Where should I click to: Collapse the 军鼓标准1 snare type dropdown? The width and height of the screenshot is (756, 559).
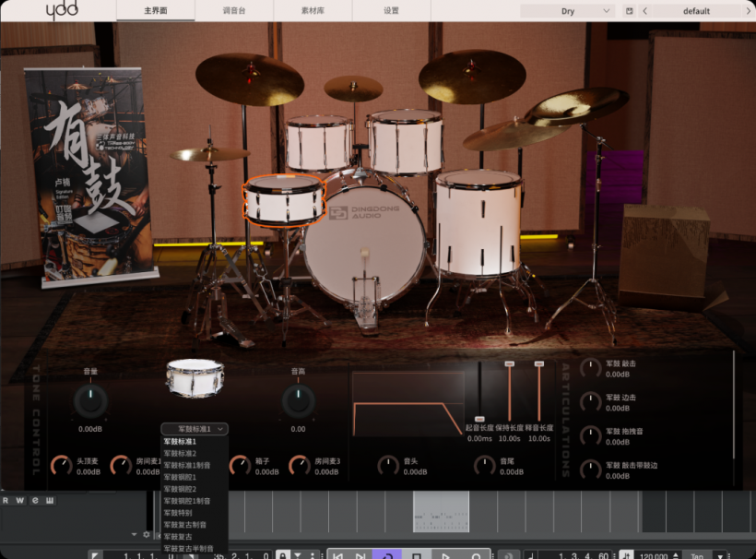click(x=195, y=429)
